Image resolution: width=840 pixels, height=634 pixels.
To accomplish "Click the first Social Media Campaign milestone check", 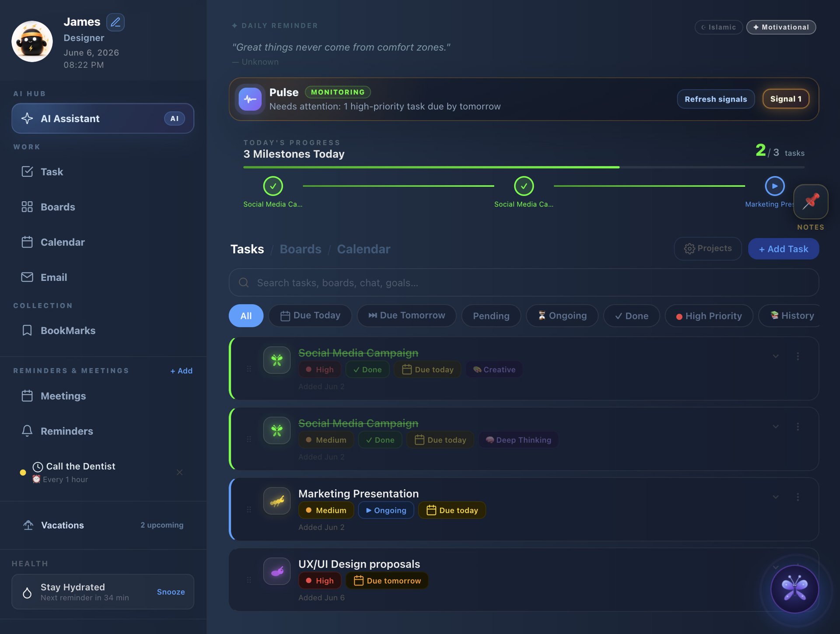I will [273, 186].
